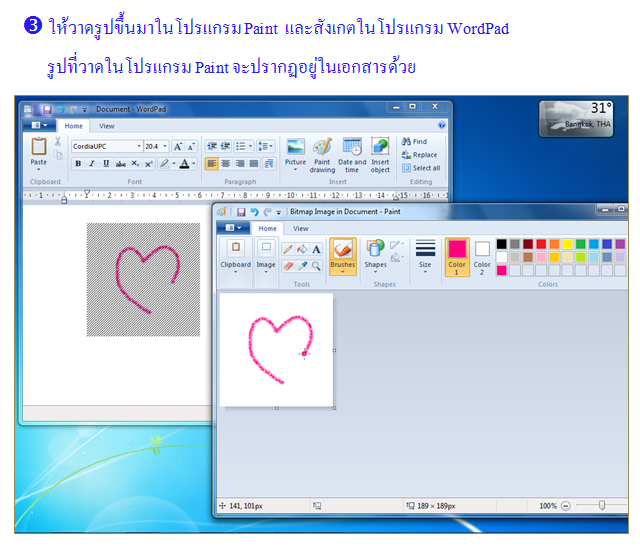This screenshot has height=549, width=640.
Task: Select the Eraser tool in Paint
Action: click(288, 266)
